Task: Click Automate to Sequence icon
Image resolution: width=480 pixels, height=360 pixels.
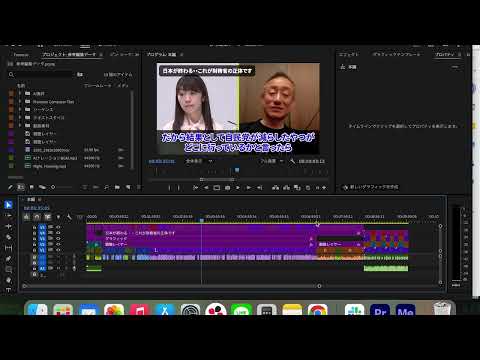Action: (x=96, y=187)
